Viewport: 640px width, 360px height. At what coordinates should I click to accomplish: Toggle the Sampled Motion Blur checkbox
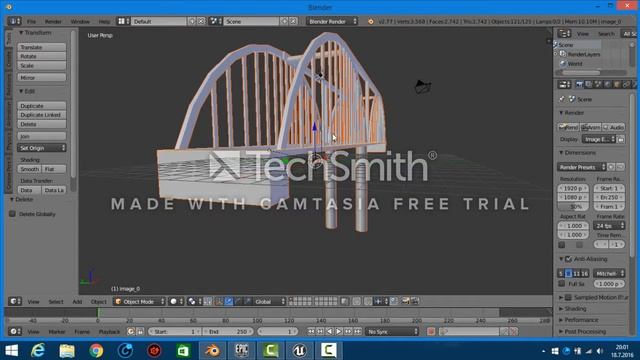[568, 297]
